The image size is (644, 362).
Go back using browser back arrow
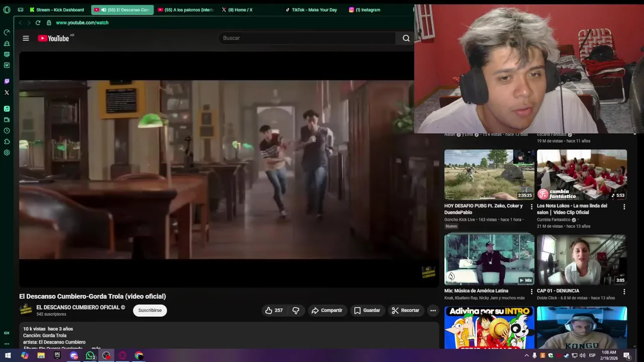[20, 23]
